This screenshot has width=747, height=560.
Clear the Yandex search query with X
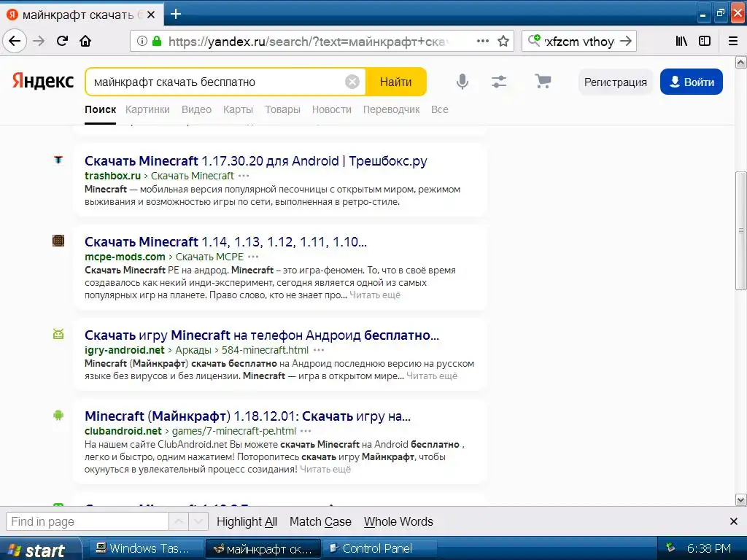[x=352, y=82]
